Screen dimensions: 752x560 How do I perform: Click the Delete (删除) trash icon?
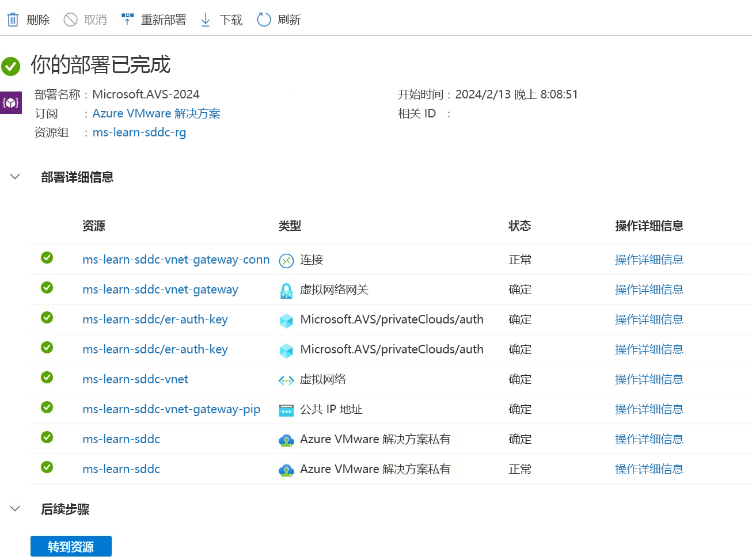(x=13, y=20)
